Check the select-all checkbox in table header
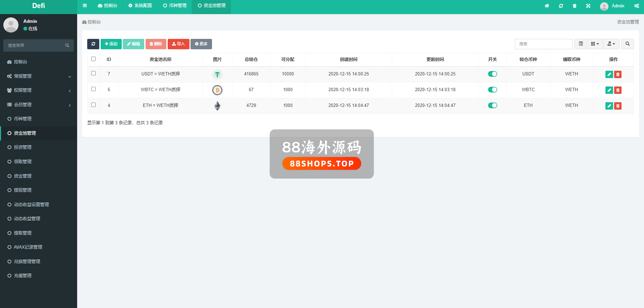644x308 pixels. 94,59
